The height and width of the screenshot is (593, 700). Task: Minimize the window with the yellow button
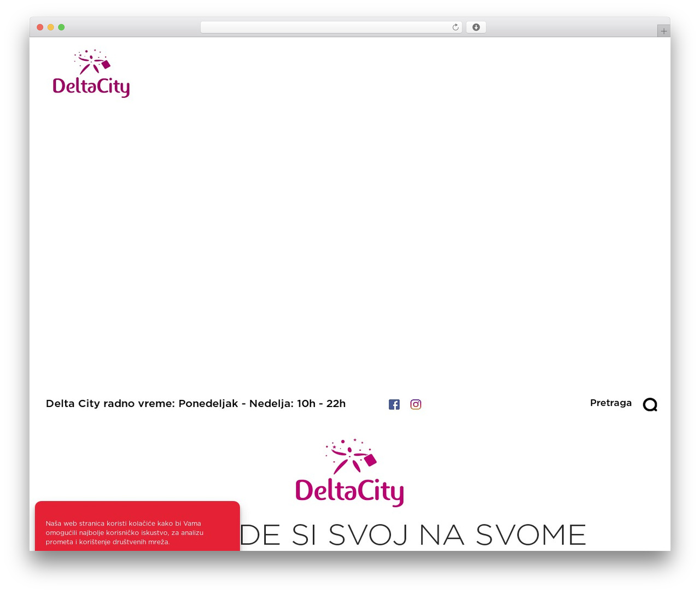51,27
